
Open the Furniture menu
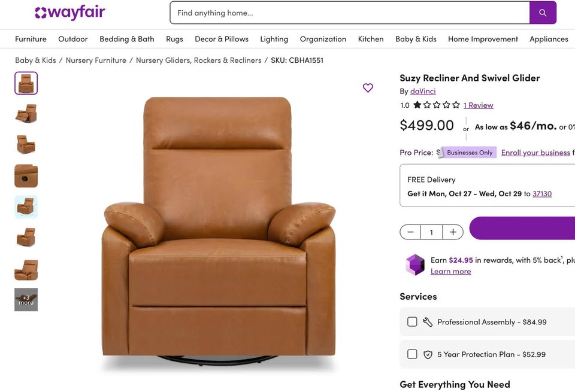[31, 39]
